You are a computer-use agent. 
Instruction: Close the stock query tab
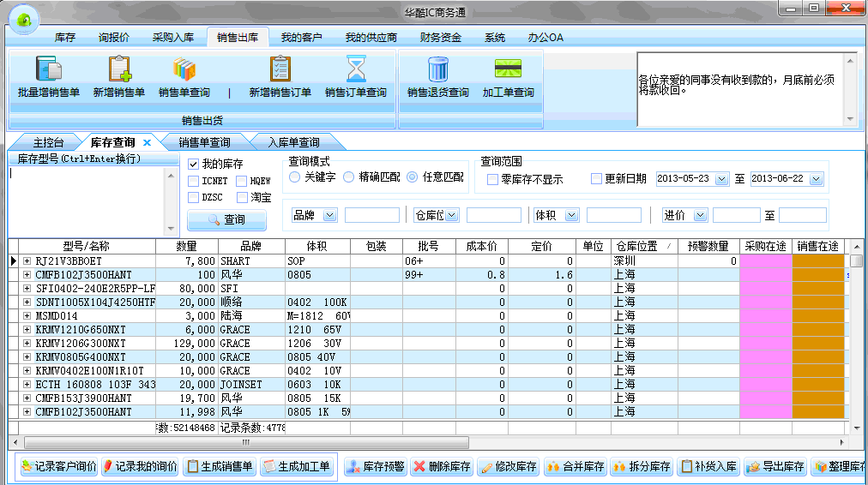147,143
